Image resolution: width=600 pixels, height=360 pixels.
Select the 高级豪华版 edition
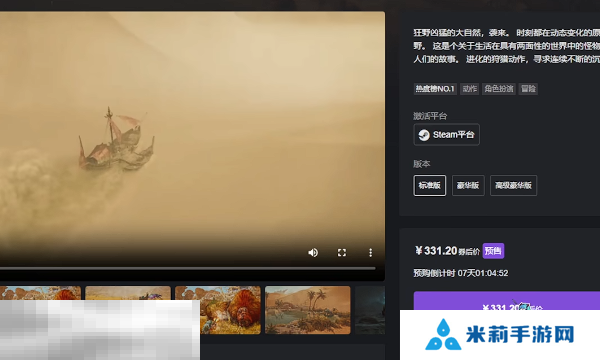pyautogui.click(x=514, y=186)
